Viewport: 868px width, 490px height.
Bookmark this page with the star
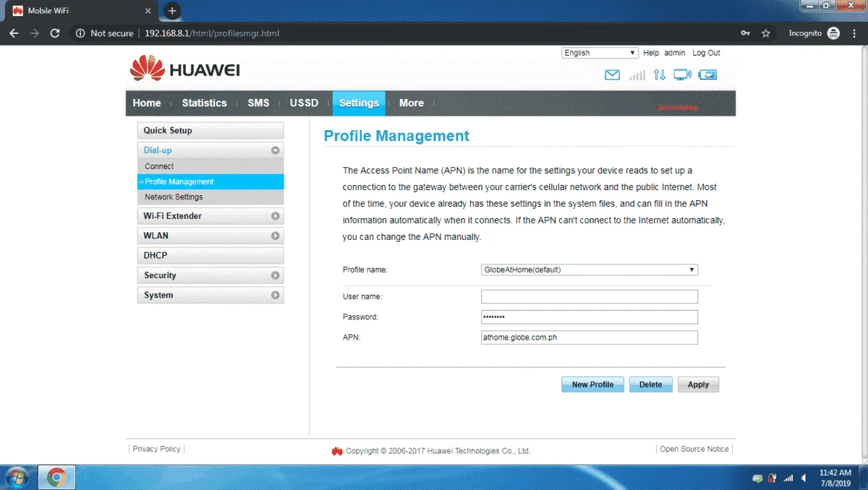click(x=766, y=33)
